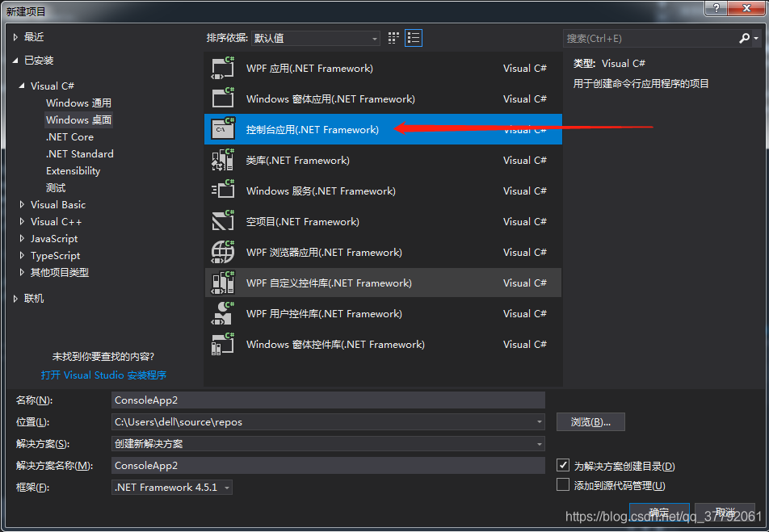The width and height of the screenshot is (769, 532).
Task: Switch to small icons grid view
Action: click(393, 38)
